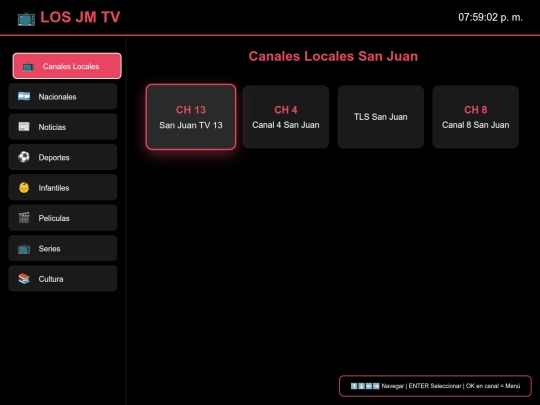Screen dimensions: 540x405
Task: Click the 07:59:02 p. m. clock
Action: (490, 17)
